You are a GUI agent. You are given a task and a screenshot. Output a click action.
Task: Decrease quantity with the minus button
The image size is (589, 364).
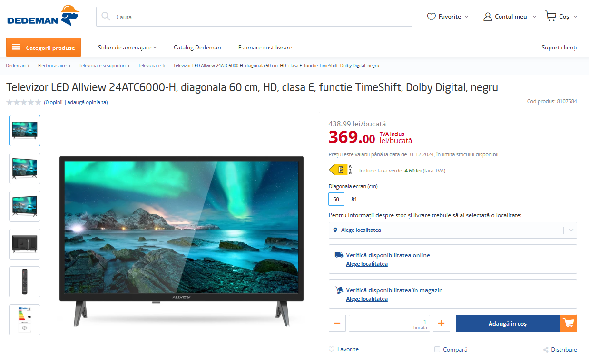[x=337, y=323]
